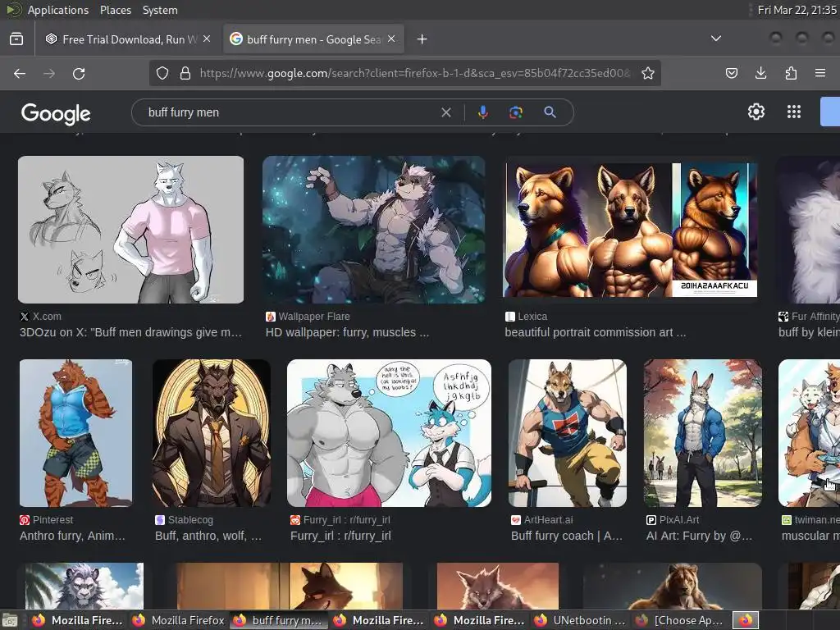Switch to UNetbootin taskbar window
The image size is (840, 630).
click(x=581, y=620)
